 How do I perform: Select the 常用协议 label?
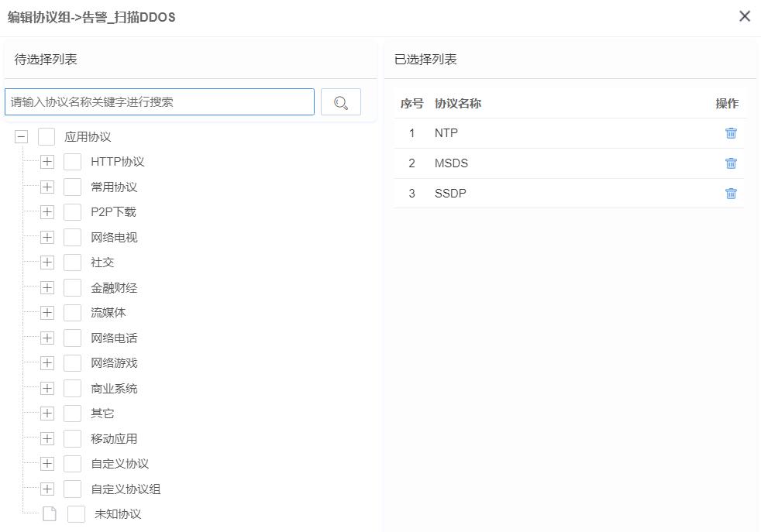tap(114, 187)
